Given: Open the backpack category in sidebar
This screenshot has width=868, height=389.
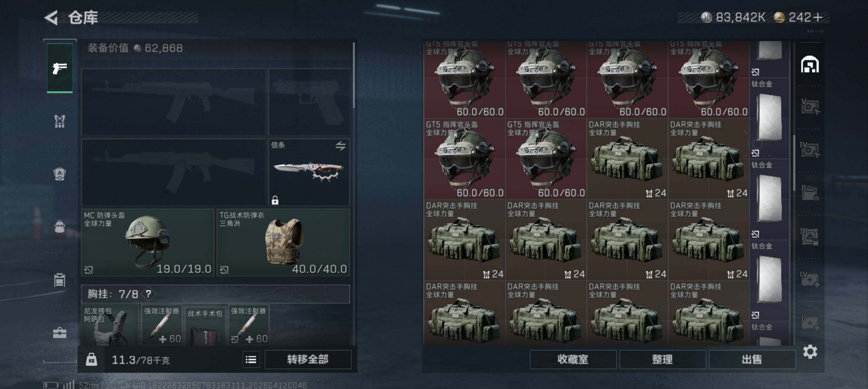Looking at the screenshot, I should [x=59, y=174].
